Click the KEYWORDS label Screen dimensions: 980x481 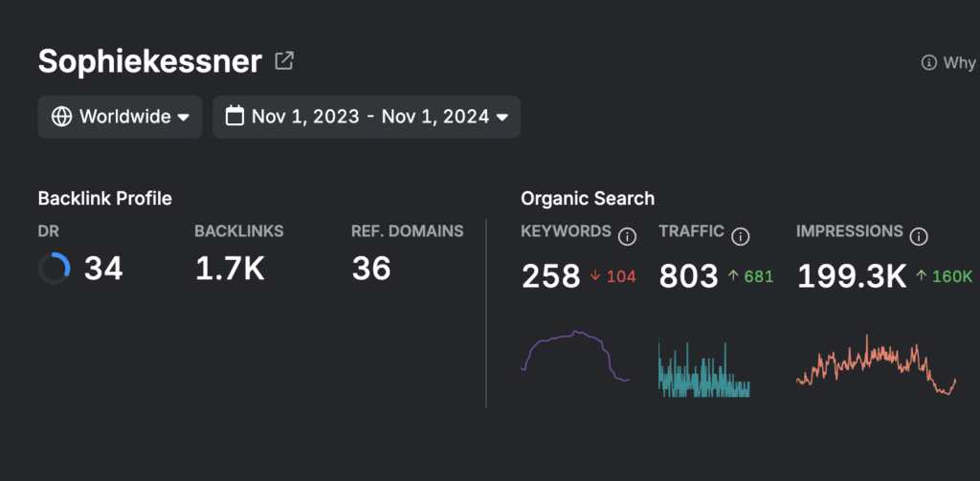[x=567, y=231]
